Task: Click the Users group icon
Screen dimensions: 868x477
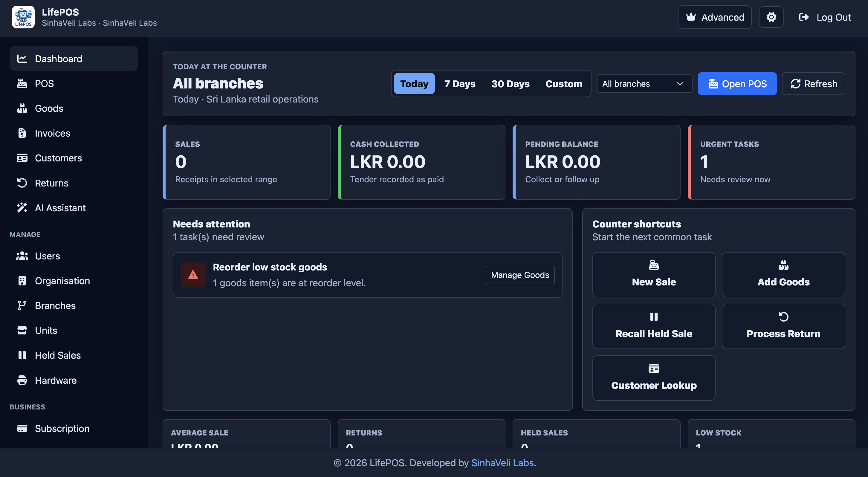Action: pyautogui.click(x=22, y=256)
